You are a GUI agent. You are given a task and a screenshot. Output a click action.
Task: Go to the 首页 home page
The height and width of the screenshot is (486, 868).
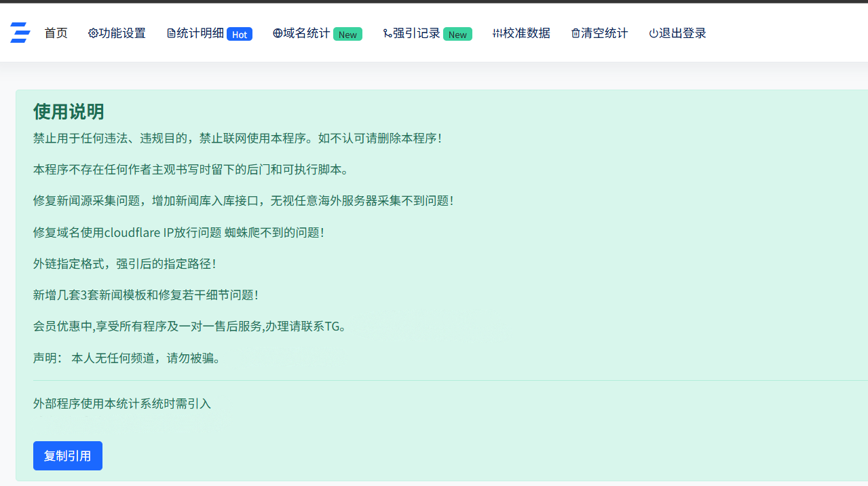click(56, 33)
